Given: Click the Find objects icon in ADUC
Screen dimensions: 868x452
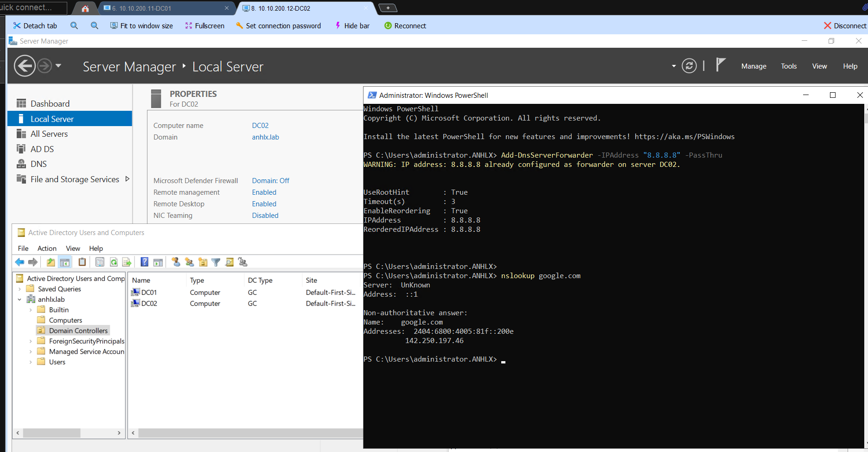Looking at the screenshot, I should 229,262.
